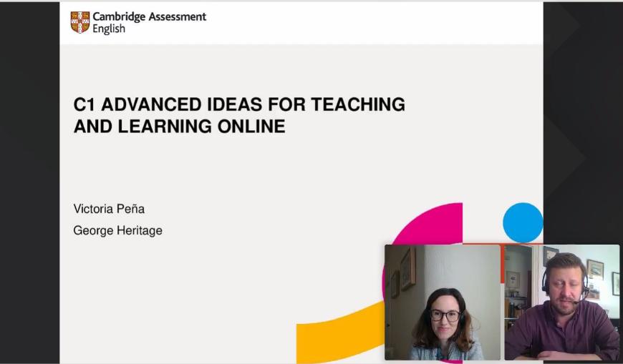This screenshot has width=623, height=364.
Task: Click the blue circle graphic on the slide
Action: pyautogui.click(x=523, y=222)
